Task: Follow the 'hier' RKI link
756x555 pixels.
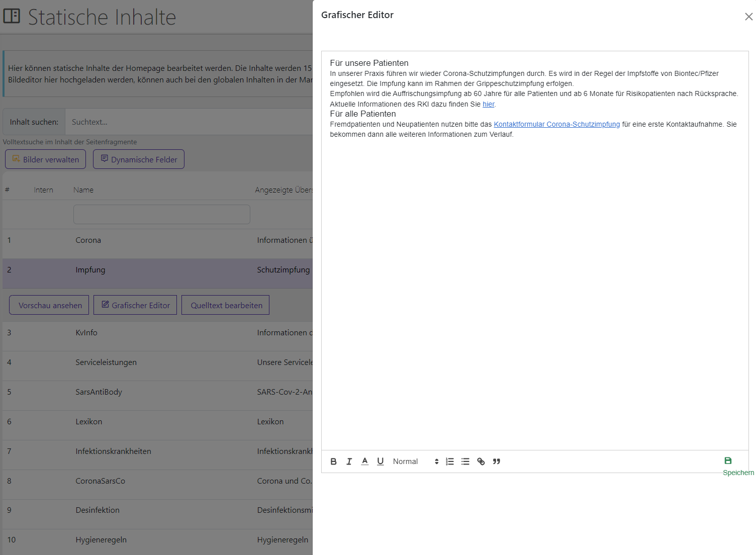Action: pyautogui.click(x=488, y=104)
